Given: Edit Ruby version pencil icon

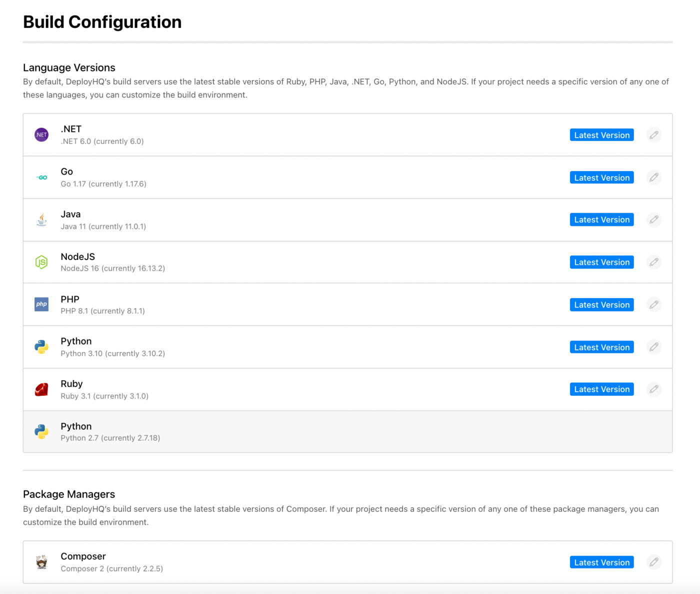Looking at the screenshot, I should [x=654, y=389].
